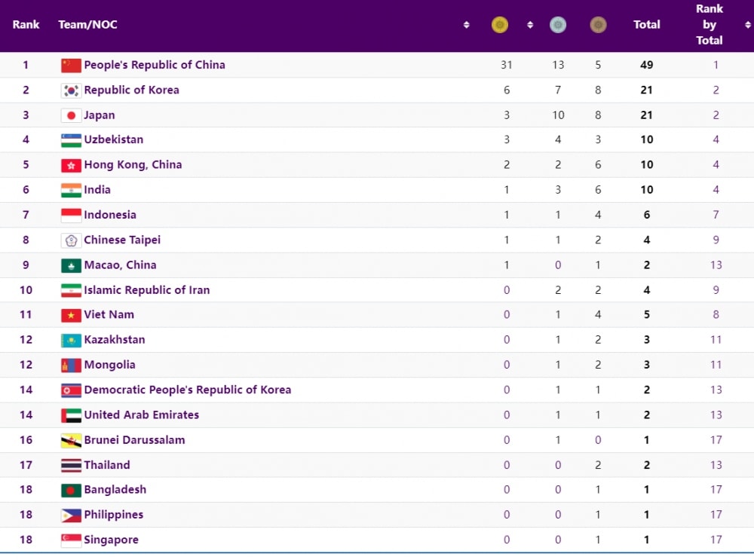Open the Hong Kong, China team link
This screenshot has height=560, width=754.
pyautogui.click(x=133, y=165)
